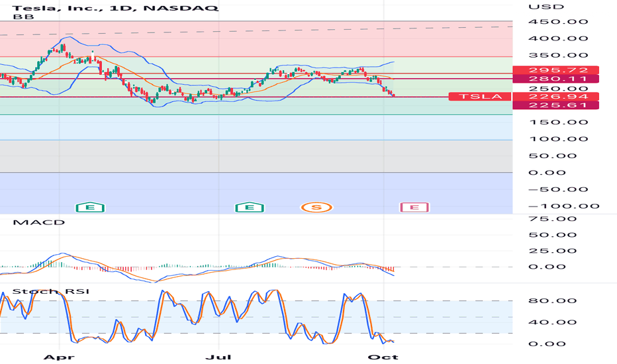Click the green earnings E marker near July
The width and height of the screenshot is (617, 364).
(x=250, y=207)
